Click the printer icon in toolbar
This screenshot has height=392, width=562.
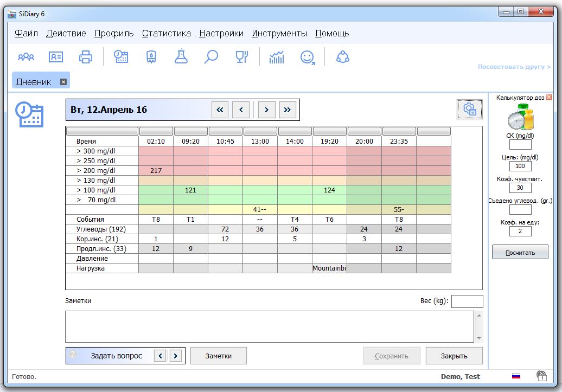86,57
